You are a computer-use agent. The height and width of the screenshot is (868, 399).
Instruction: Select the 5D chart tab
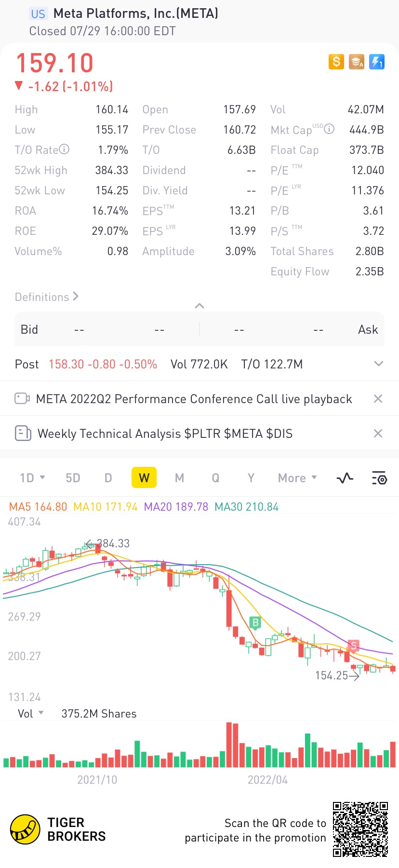[x=73, y=478]
